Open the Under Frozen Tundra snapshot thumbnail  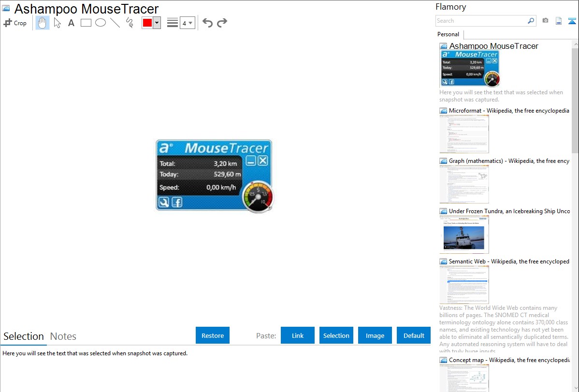464,234
